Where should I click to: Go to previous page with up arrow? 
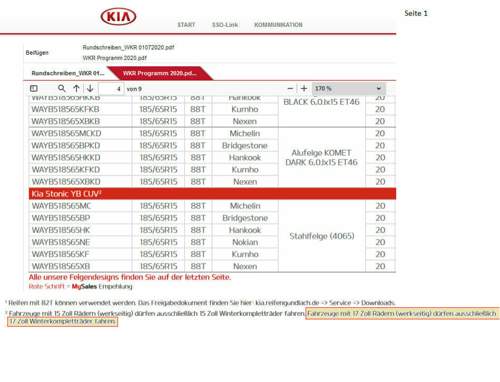pyautogui.click(x=76, y=88)
